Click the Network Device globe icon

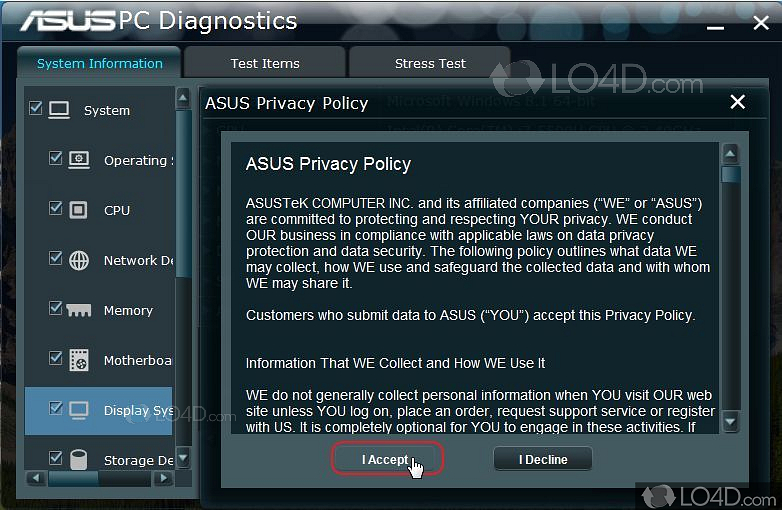(x=79, y=260)
